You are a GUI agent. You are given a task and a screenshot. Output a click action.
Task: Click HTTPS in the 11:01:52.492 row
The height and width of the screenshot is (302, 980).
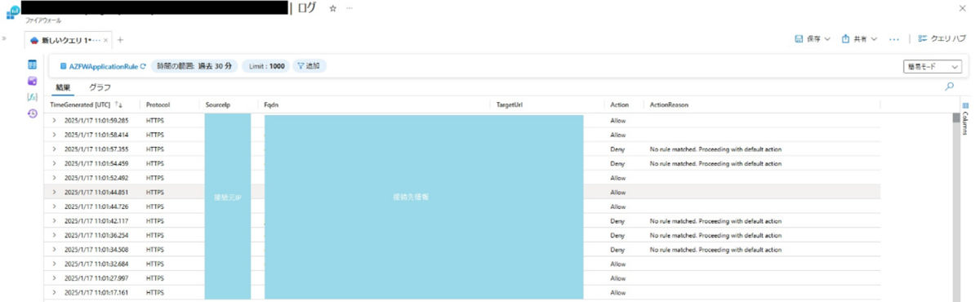pos(155,178)
